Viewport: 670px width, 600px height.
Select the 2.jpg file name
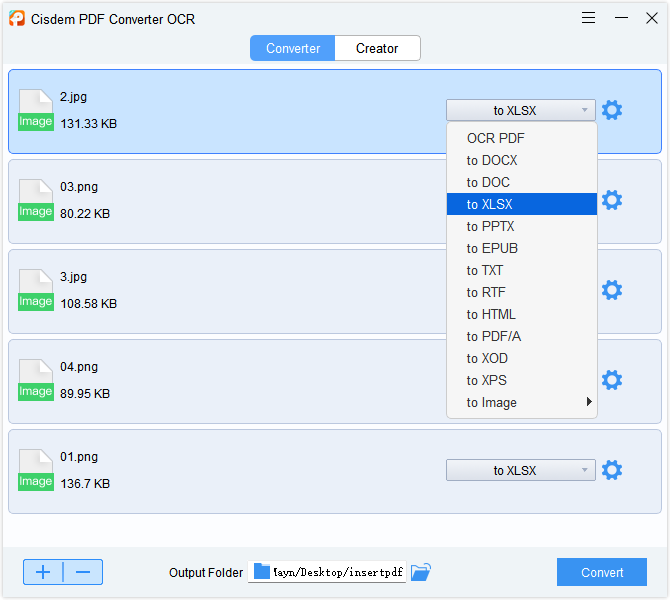[73, 97]
